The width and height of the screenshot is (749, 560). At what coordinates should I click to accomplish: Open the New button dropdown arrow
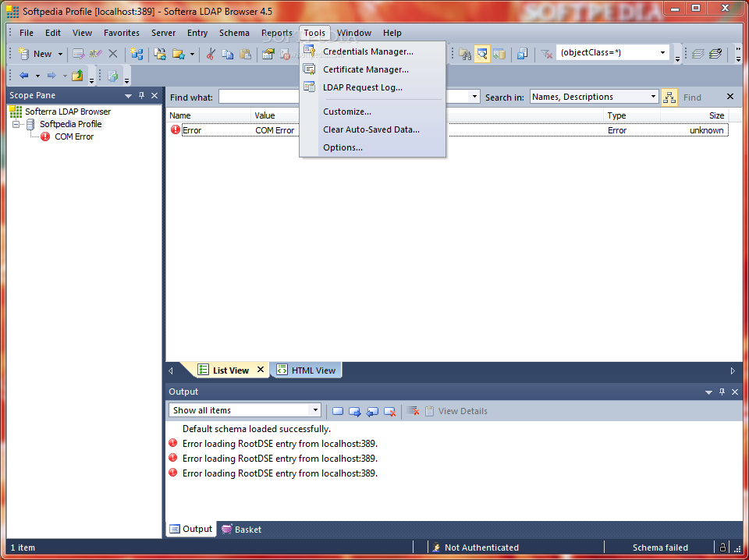point(60,54)
